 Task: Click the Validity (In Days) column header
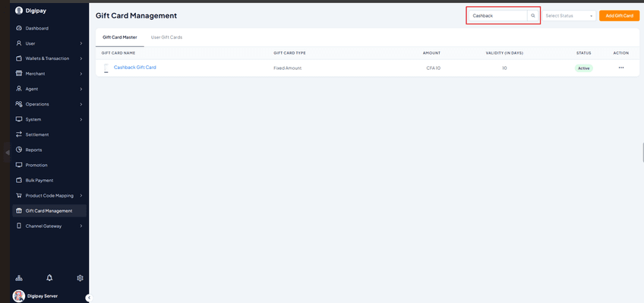point(504,53)
